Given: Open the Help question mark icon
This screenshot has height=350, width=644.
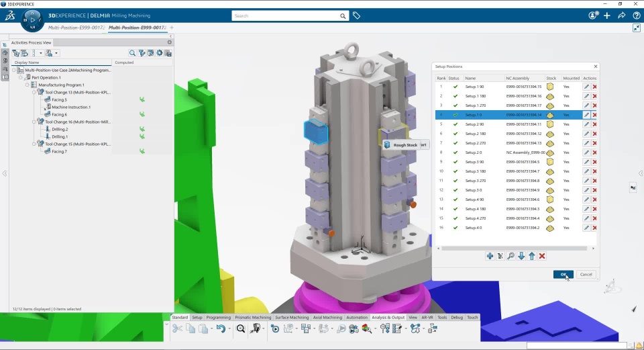Looking at the screenshot, I should tap(636, 15).
